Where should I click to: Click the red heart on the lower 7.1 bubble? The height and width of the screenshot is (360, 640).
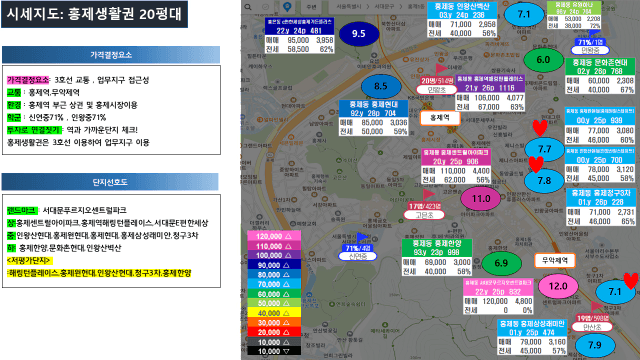click(x=631, y=281)
